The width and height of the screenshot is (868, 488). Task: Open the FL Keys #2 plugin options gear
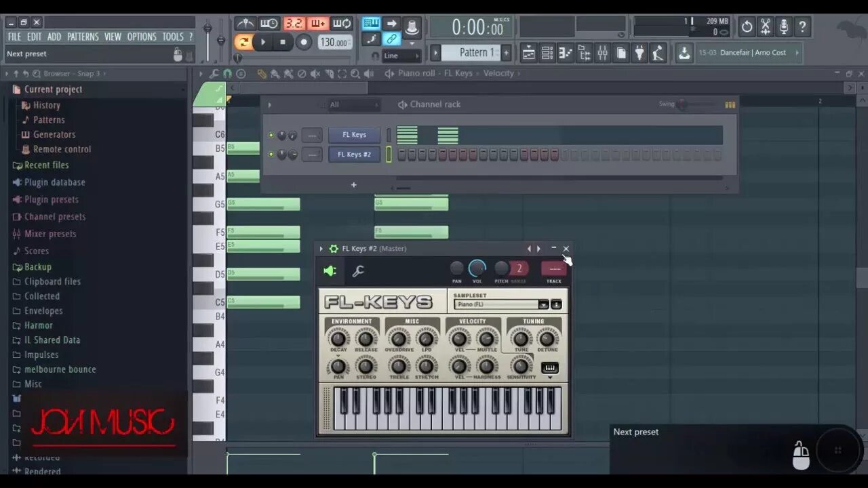pos(334,249)
